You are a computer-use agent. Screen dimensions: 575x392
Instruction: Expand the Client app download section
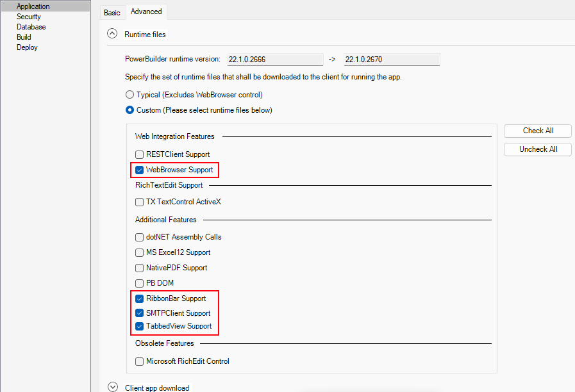click(x=113, y=387)
